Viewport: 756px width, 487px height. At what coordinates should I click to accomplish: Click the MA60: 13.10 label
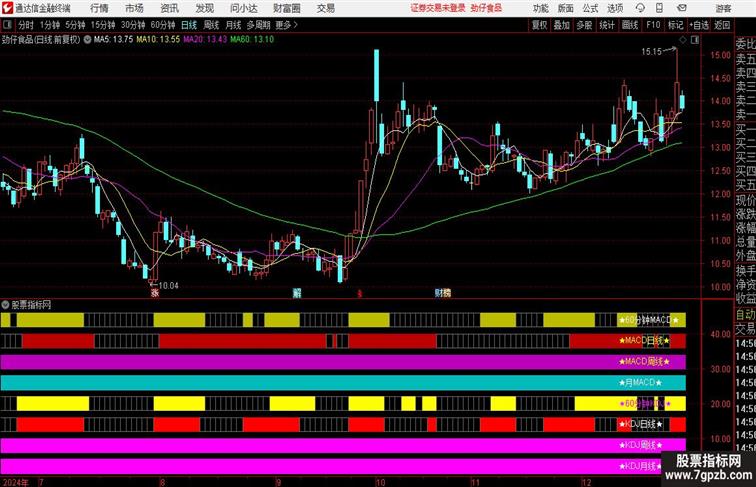click(252, 40)
